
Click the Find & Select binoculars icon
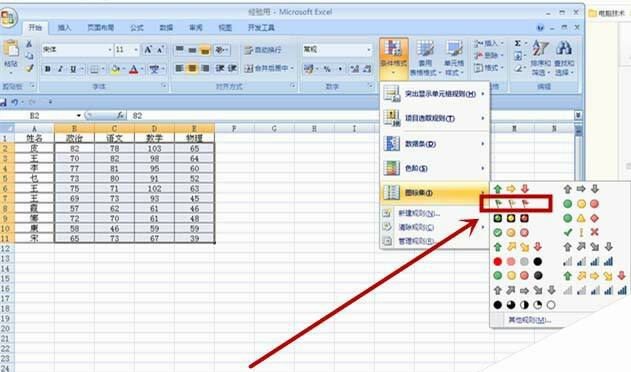tap(564, 49)
